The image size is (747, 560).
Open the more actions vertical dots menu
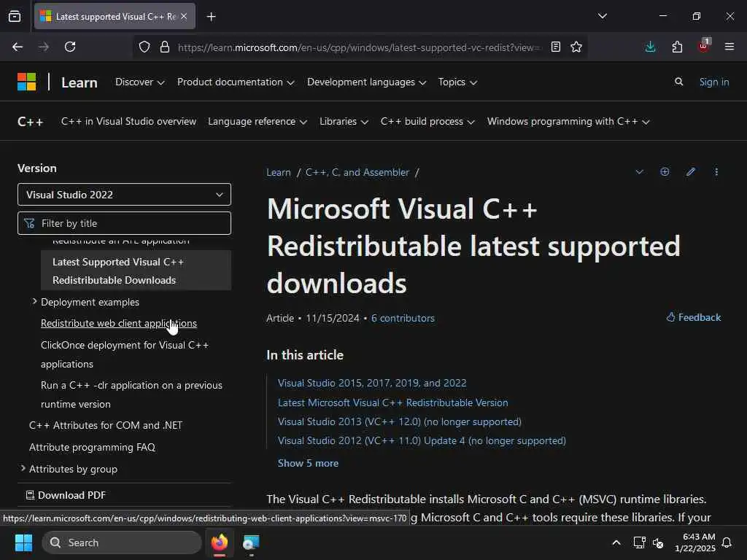pyautogui.click(x=716, y=172)
